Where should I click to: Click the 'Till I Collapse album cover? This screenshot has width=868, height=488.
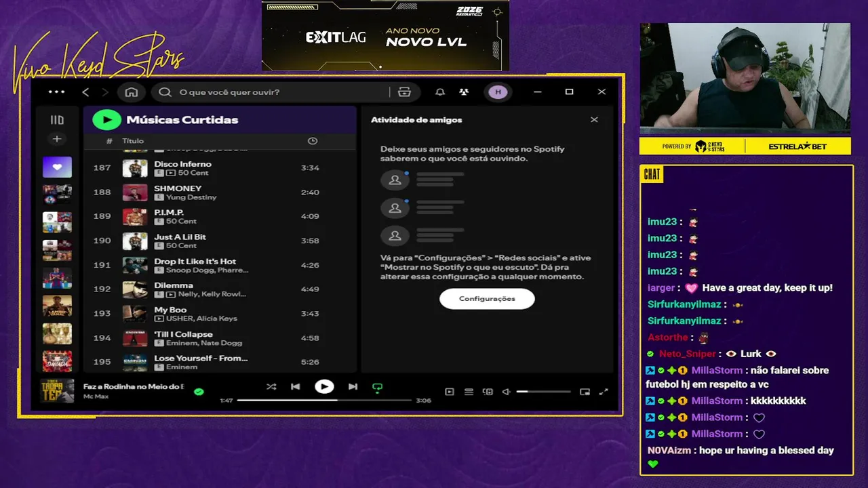click(135, 338)
